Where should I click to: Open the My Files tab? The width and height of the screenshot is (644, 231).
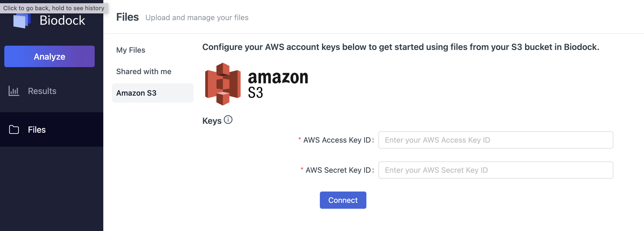131,50
